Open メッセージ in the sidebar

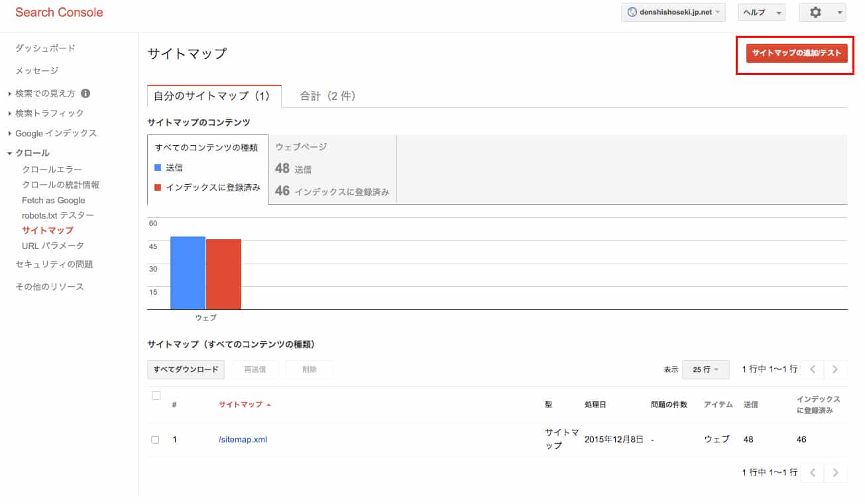pyautogui.click(x=37, y=71)
